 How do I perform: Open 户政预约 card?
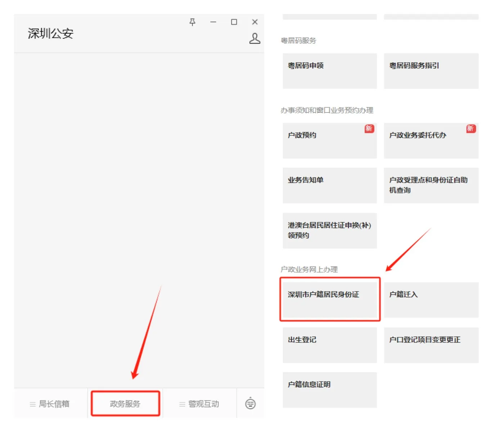pyautogui.click(x=330, y=140)
